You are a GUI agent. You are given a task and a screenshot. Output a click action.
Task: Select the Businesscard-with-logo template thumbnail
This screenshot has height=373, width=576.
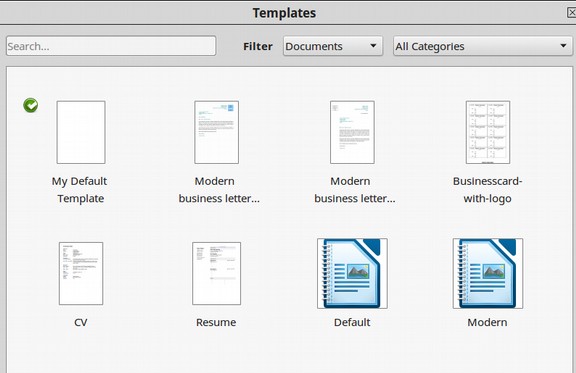point(488,132)
